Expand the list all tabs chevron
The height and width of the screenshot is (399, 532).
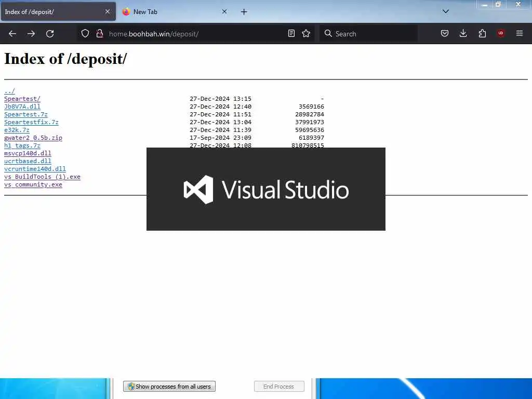446,11
